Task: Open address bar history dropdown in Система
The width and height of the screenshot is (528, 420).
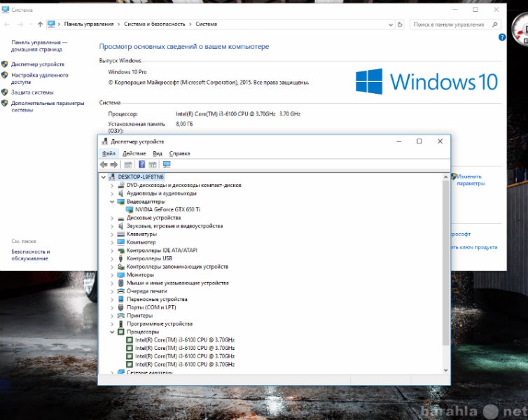Action: point(391,24)
